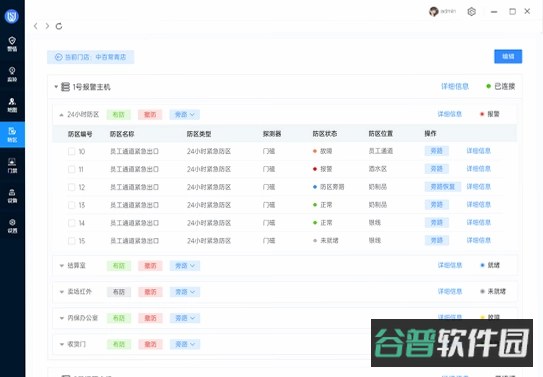This screenshot has width=543, height=377.
Task: Open 详细信息 link for 24小时防区 group
Action: (449, 114)
